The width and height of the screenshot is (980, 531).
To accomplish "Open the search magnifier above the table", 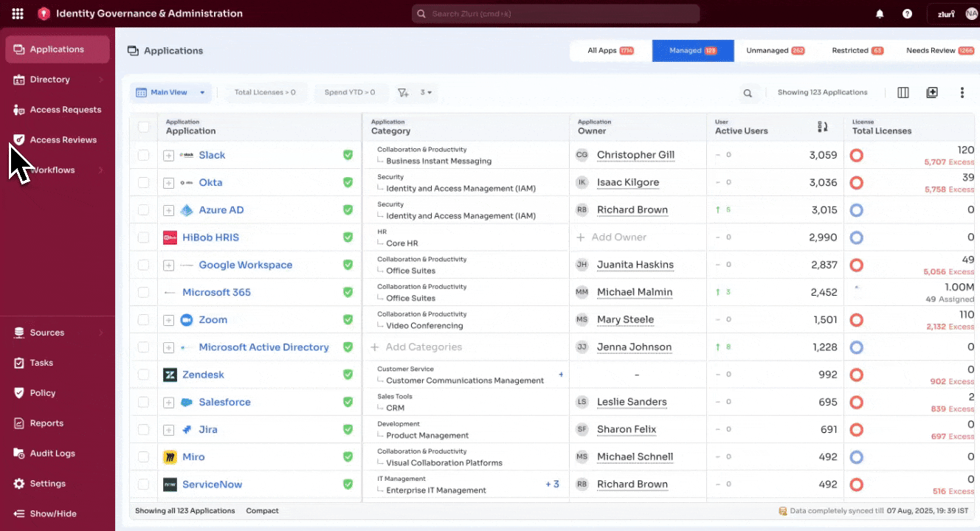I will [x=748, y=93].
